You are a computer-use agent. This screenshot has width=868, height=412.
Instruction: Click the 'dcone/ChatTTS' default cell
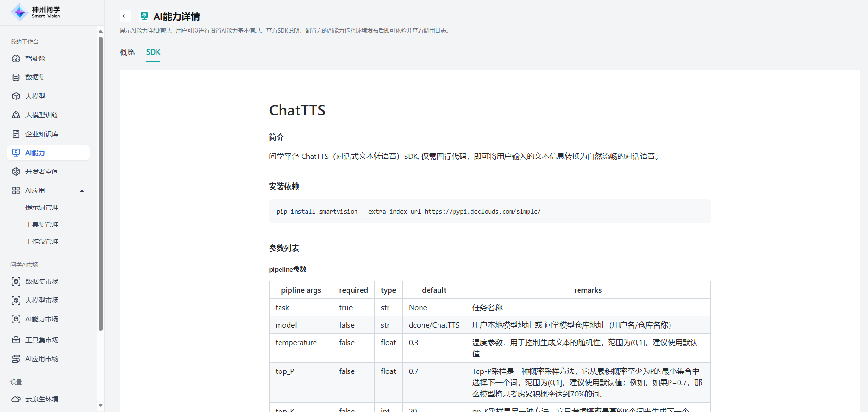(x=434, y=325)
